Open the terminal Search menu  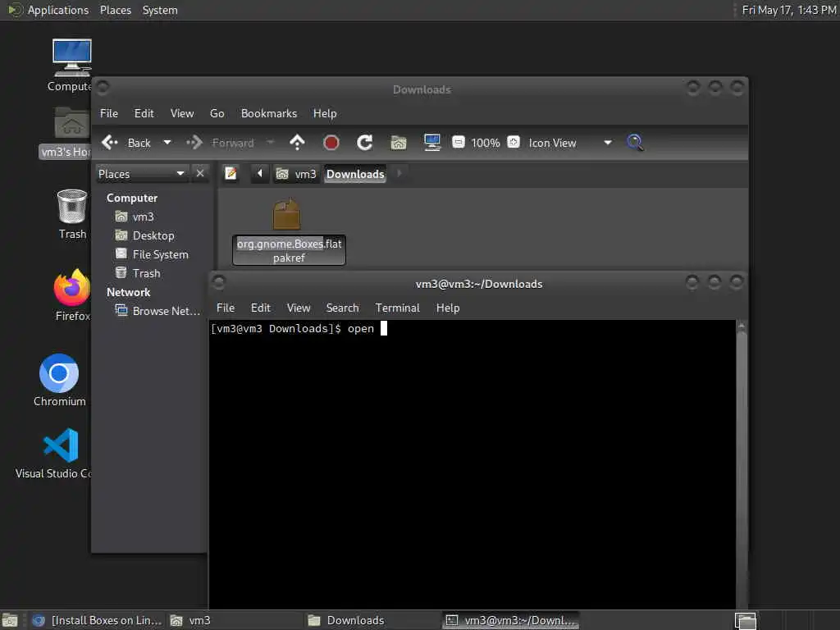point(342,308)
